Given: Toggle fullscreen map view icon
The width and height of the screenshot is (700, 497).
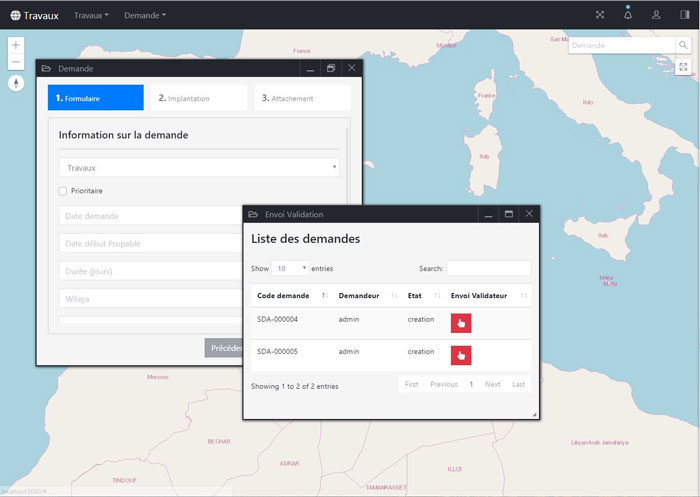Looking at the screenshot, I should pos(683,67).
